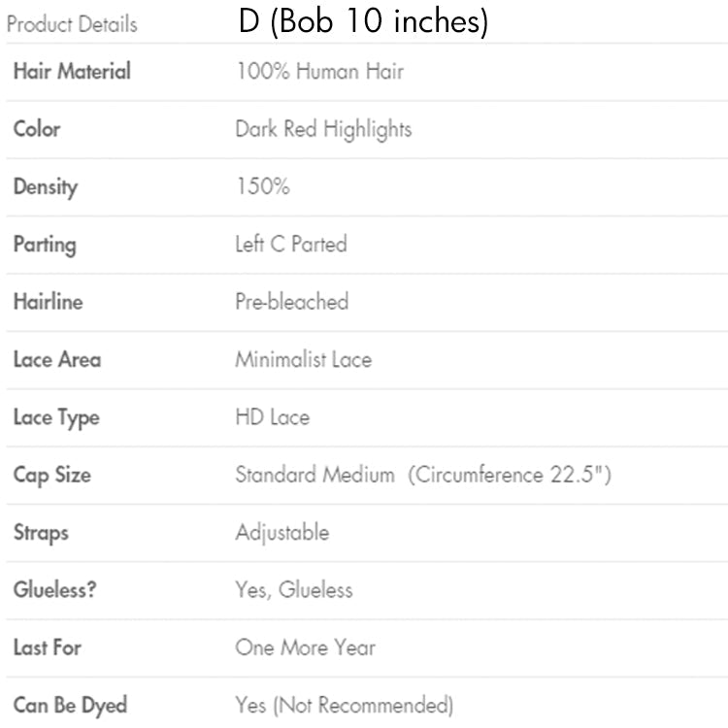The width and height of the screenshot is (728, 728).
Task: Click the Color row label
Action: click(37, 129)
